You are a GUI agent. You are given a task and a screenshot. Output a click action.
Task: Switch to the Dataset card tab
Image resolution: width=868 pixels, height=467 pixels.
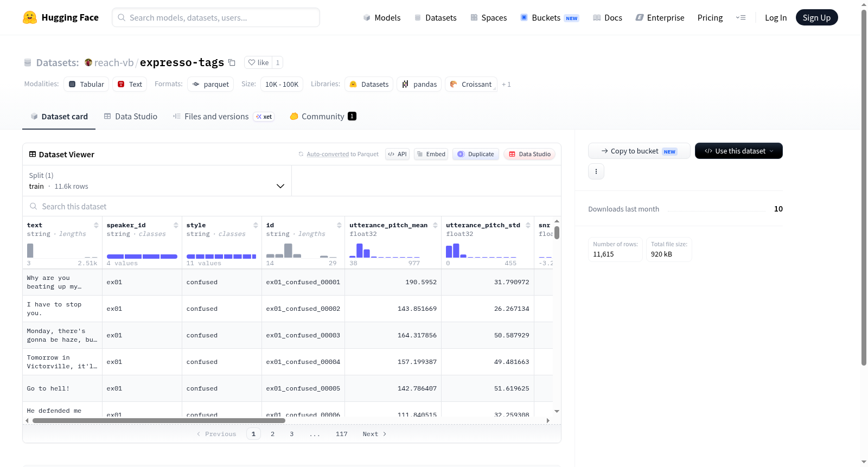pyautogui.click(x=59, y=116)
